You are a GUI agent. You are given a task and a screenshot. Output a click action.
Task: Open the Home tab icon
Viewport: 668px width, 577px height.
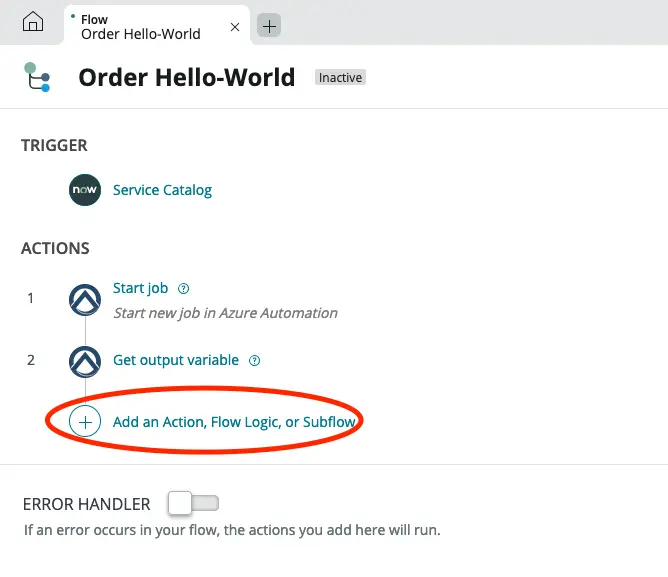click(x=33, y=22)
